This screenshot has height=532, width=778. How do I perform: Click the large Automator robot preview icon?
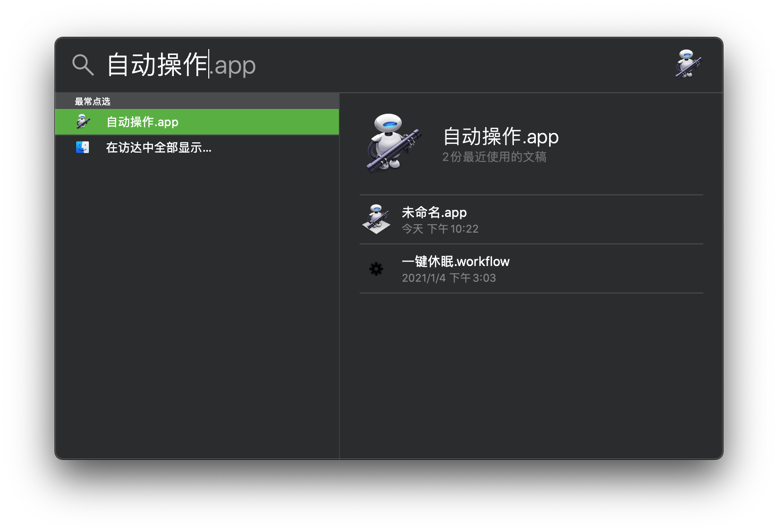coord(392,143)
